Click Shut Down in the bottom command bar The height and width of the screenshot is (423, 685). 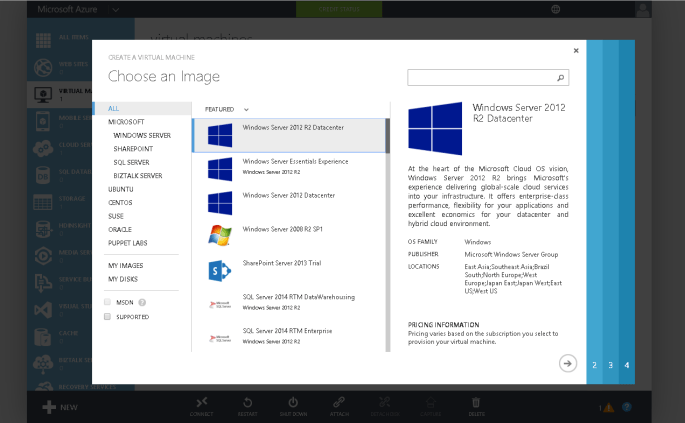(x=293, y=406)
